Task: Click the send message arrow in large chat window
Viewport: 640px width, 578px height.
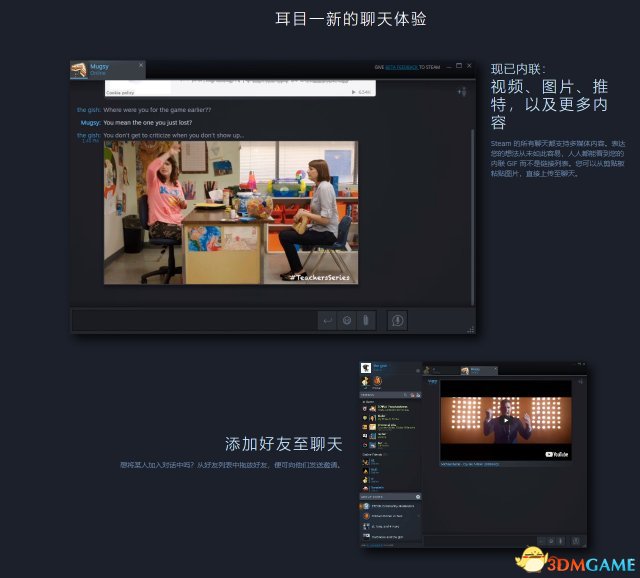Action: pos(327,320)
